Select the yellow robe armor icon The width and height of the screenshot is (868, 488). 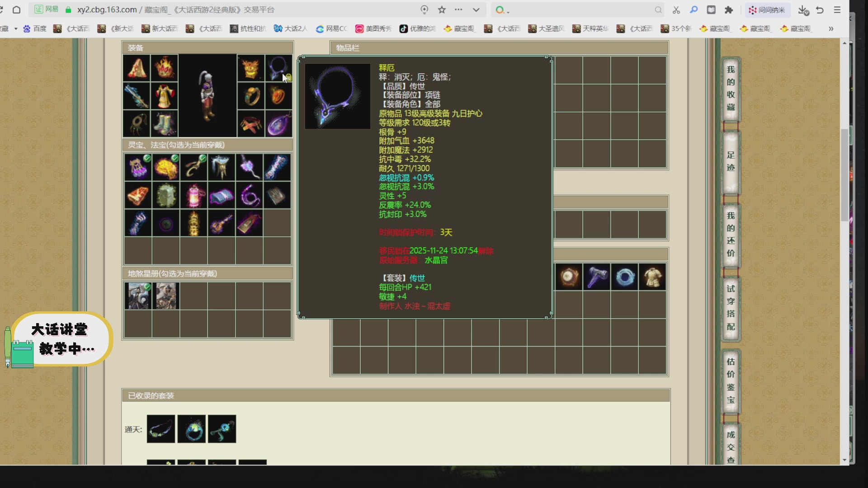coord(164,96)
